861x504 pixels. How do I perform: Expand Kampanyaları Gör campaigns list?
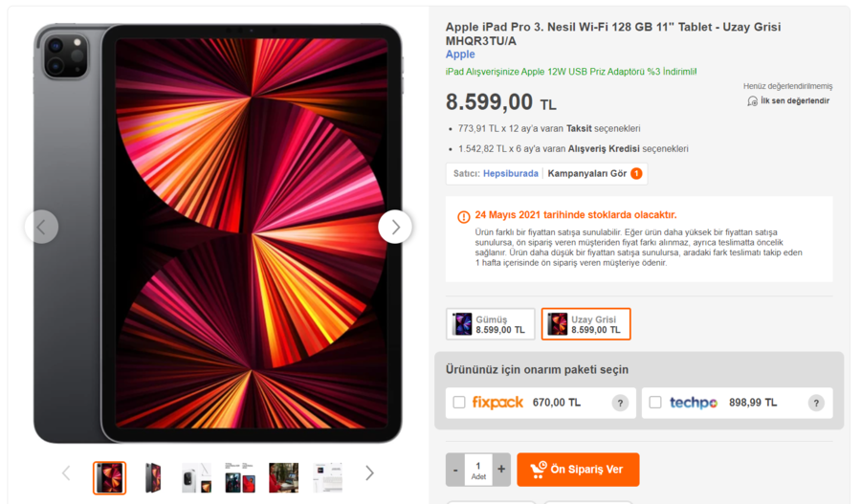586,174
